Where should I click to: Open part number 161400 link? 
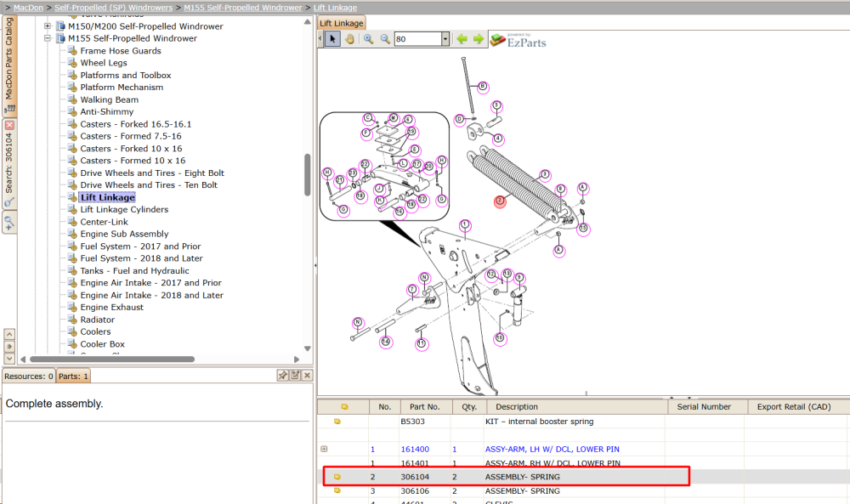tap(415, 450)
